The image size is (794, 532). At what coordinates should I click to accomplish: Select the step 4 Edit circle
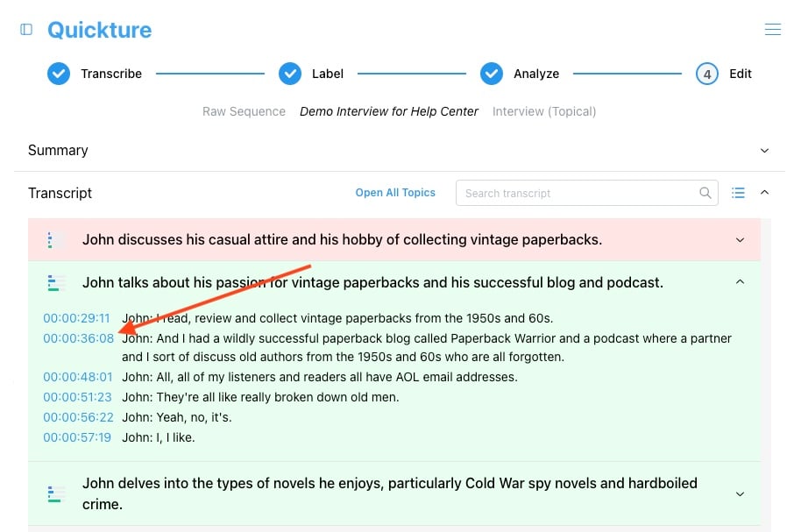click(x=707, y=74)
